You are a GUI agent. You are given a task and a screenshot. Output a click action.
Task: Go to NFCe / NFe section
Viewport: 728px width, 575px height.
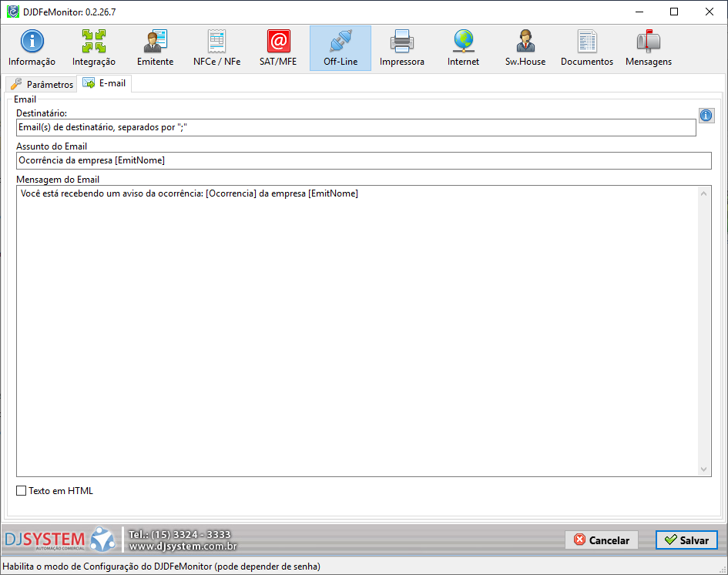216,48
